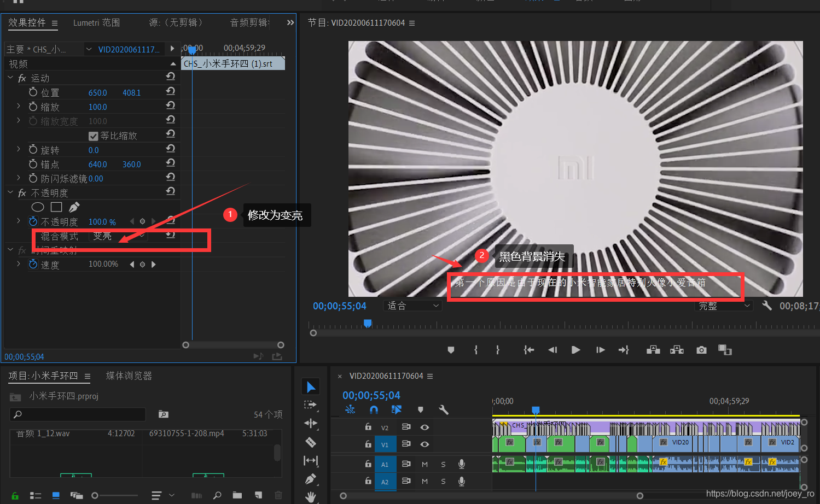The height and width of the screenshot is (504, 820).
Task: Solo track A2
Action: pos(443,482)
